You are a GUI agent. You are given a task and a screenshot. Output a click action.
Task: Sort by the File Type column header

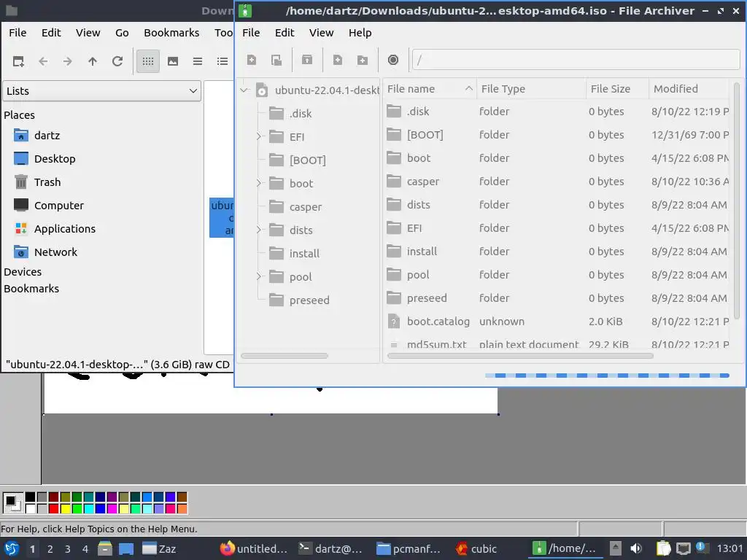coord(531,89)
